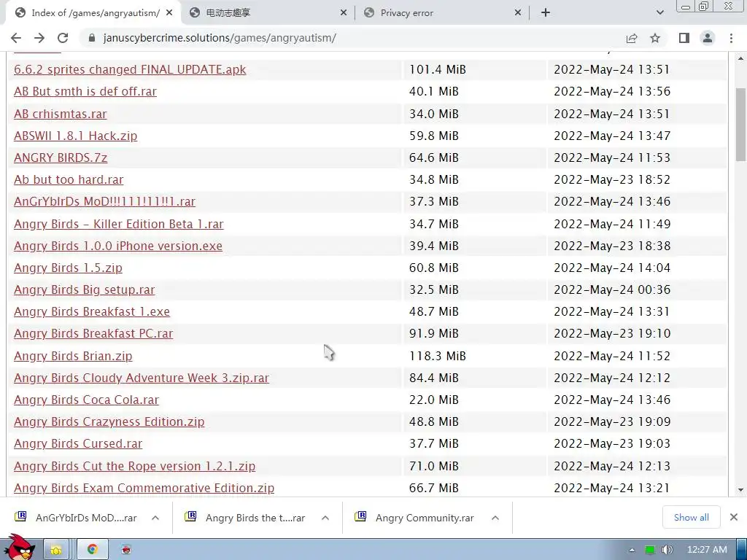
Task: Click Show all downloads button
Action: pyautogui.click(x=691, y=518)
